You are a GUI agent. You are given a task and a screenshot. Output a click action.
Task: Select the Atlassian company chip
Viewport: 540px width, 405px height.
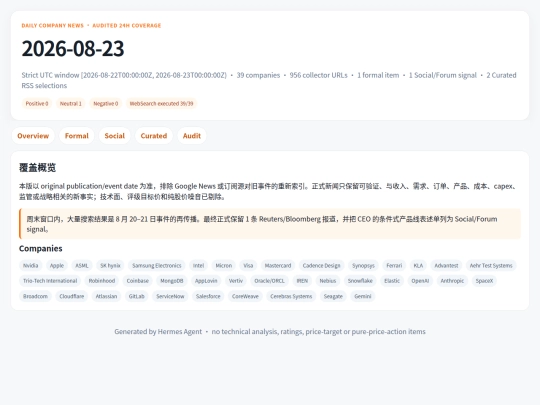point(106,296)
